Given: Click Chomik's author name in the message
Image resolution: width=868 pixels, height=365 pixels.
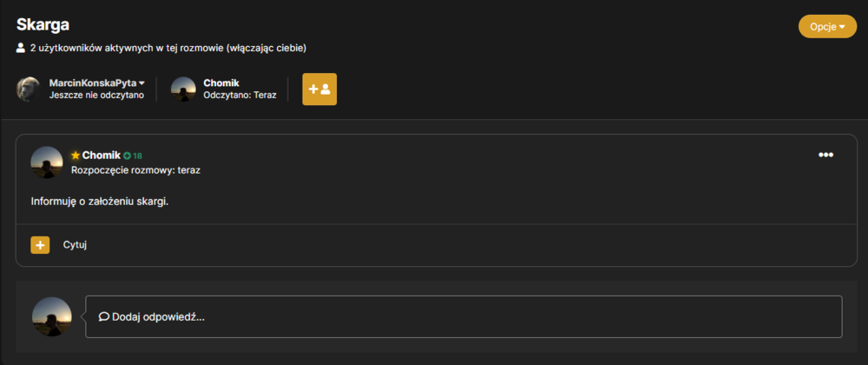Looking at the screenshot, I should [102, 156].
